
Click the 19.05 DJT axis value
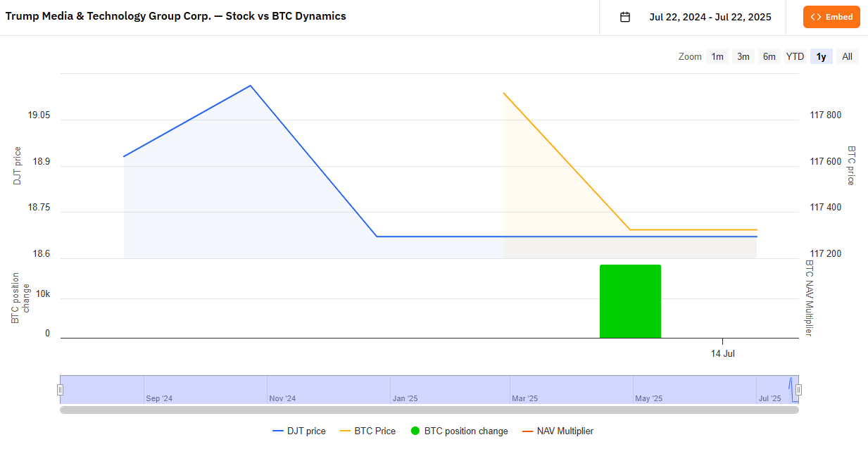click(x=39, y=115)
